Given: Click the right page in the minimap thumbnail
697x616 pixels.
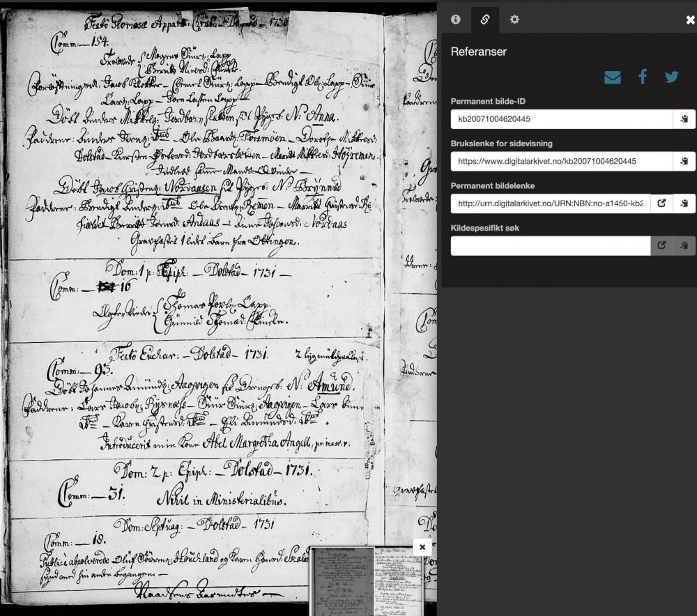Looking at the screenshot, I should 399,581.
